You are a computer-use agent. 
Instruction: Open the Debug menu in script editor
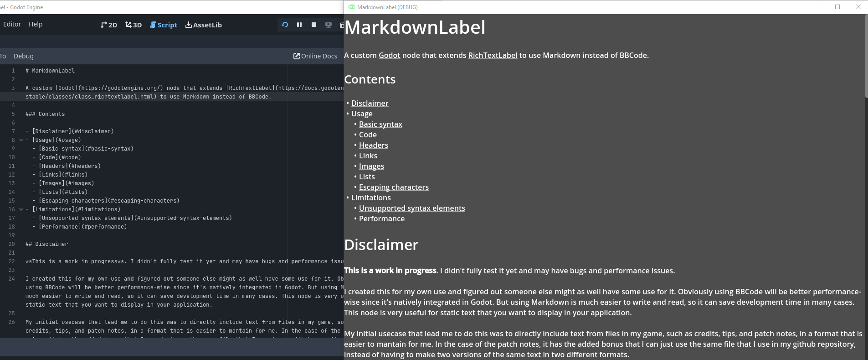pos(24,56)
